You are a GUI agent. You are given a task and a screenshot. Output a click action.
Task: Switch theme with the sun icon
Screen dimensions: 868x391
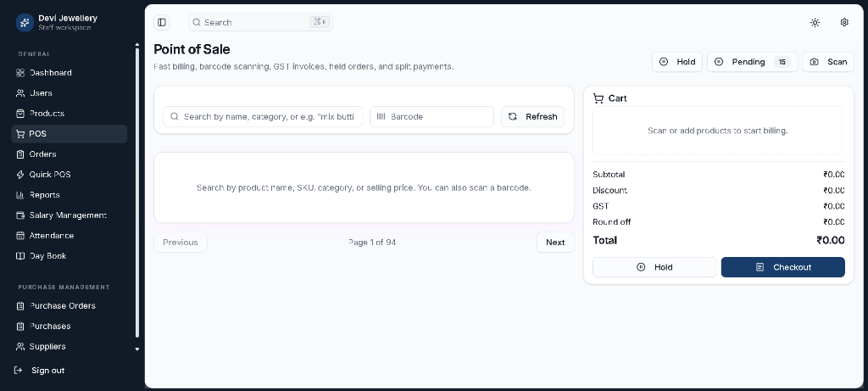pos(815,22)
